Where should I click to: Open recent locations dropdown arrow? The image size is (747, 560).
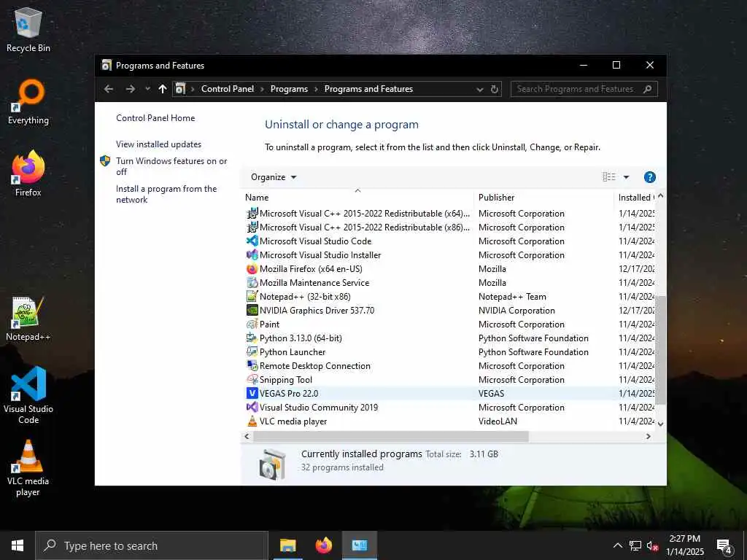click(x=147, y=89)
